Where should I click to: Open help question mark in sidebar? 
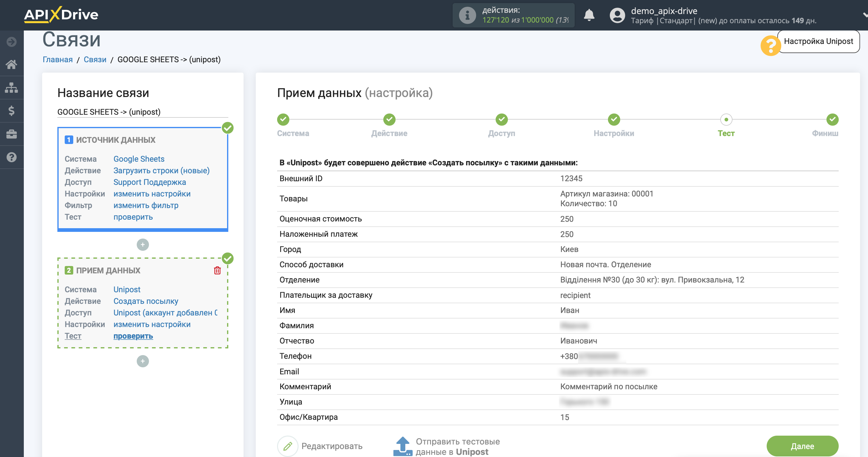point(12,157)
